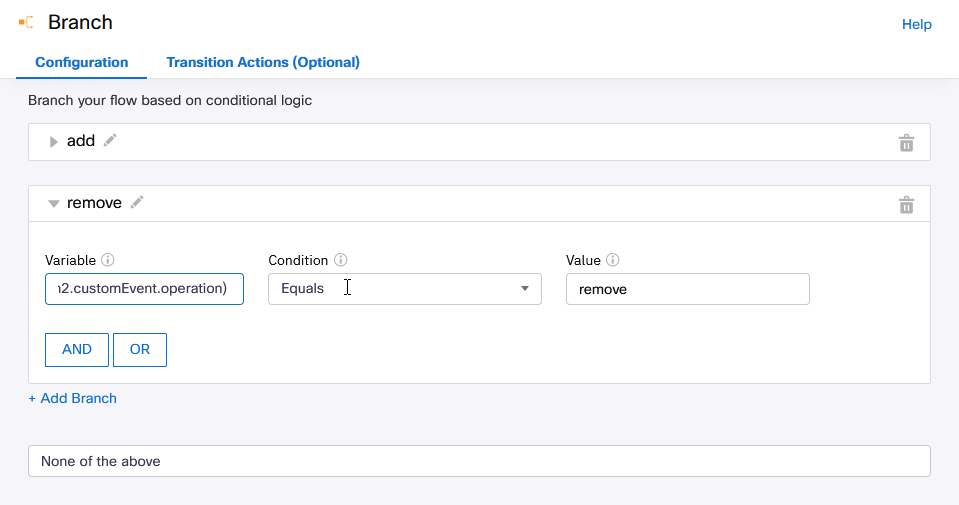The height and width of the screenshot is (505, 959).
Task: Select the None of the above field
Action: [x=479, y=461]
